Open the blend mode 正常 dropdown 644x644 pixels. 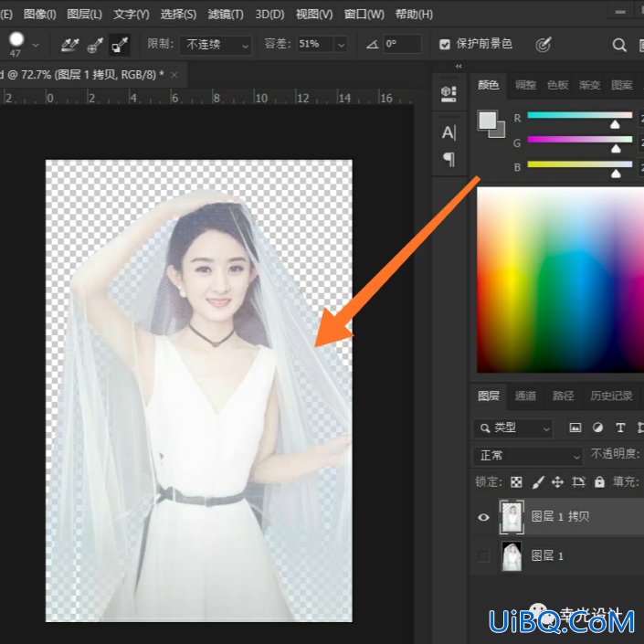tap(528, 456)
